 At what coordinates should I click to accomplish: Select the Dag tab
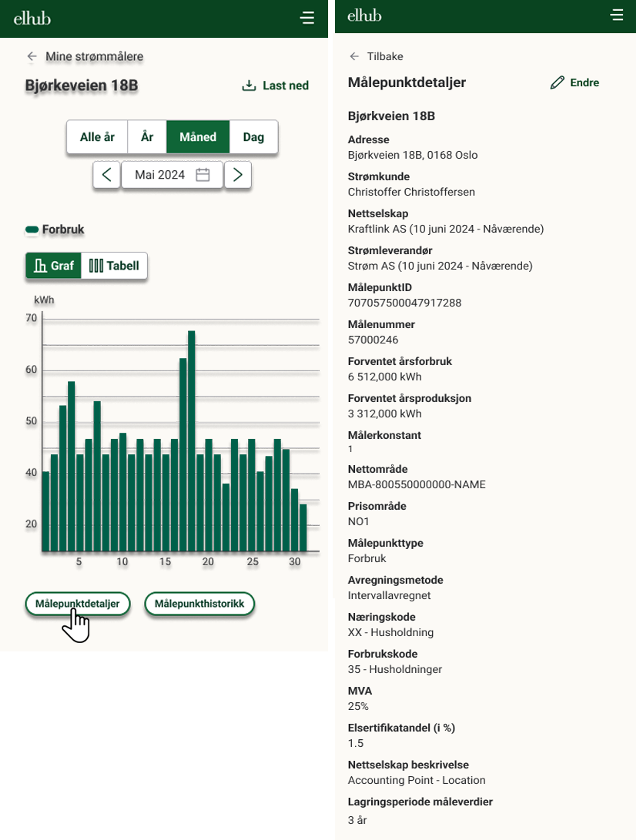point(253,137)
